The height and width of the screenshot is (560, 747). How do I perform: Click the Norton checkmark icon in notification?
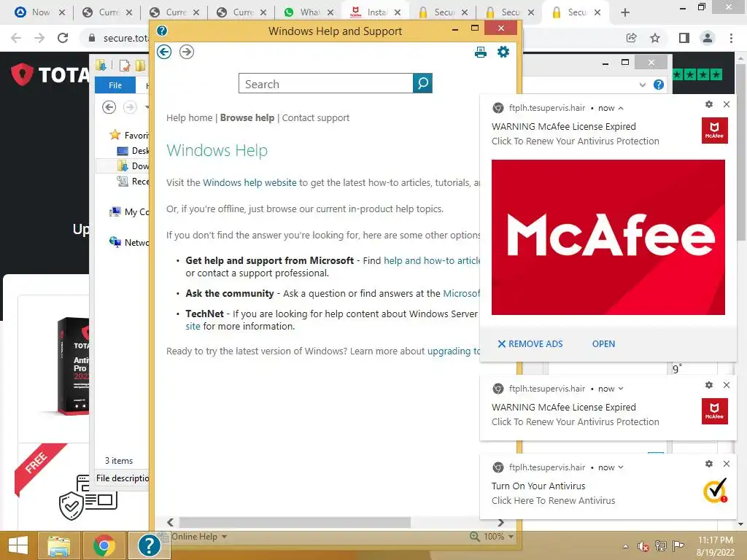click(x=715, y=490)
